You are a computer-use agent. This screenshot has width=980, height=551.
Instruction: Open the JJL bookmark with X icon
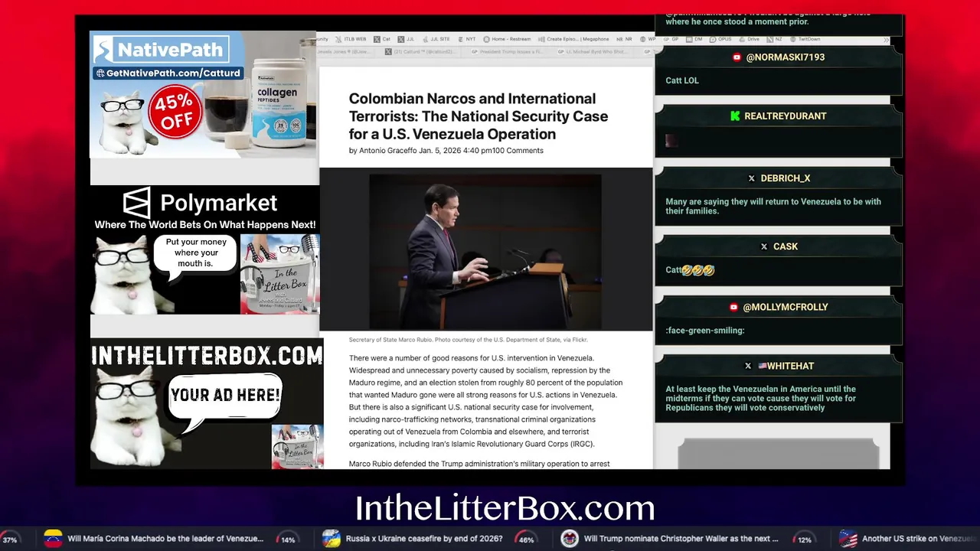point(406,39)
